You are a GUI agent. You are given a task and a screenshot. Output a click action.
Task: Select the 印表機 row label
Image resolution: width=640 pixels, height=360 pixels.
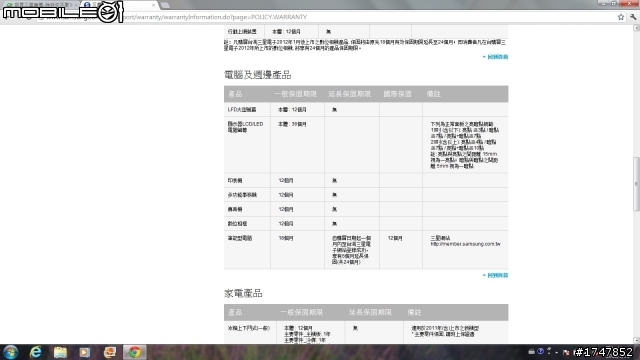(235, 180)
